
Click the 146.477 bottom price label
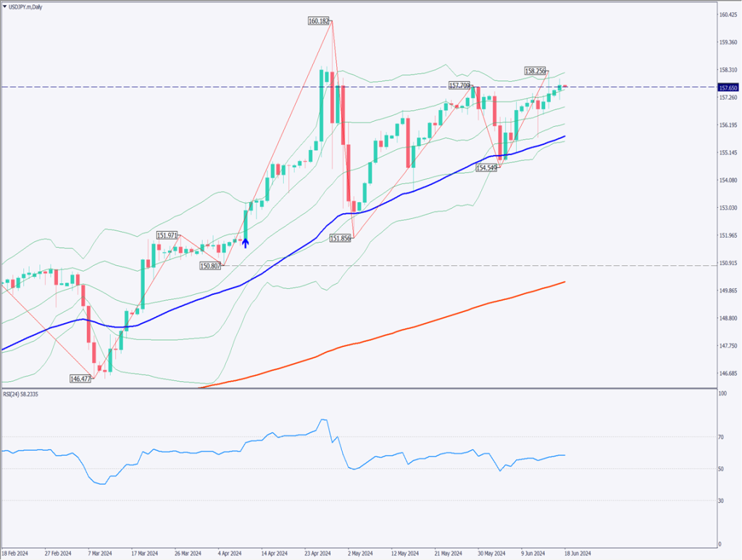coord(80,379)
